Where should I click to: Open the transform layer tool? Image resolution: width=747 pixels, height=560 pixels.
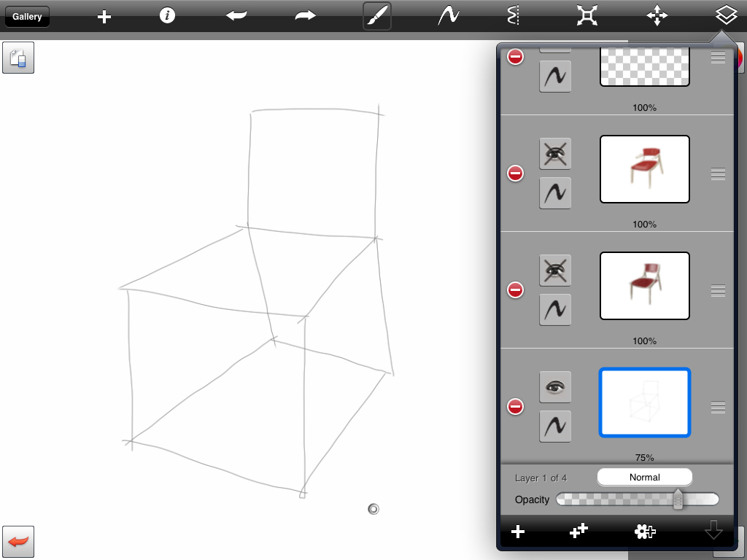(587, 16)
